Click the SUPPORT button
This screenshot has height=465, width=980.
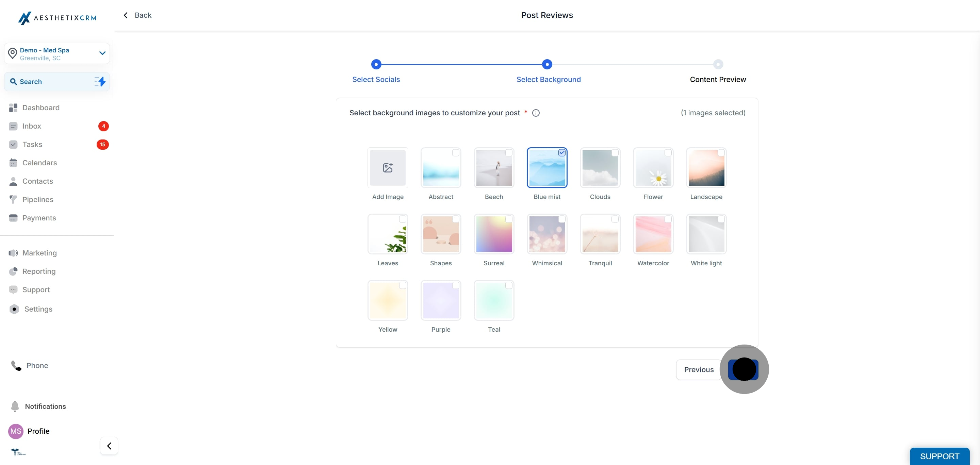[939, 456]
